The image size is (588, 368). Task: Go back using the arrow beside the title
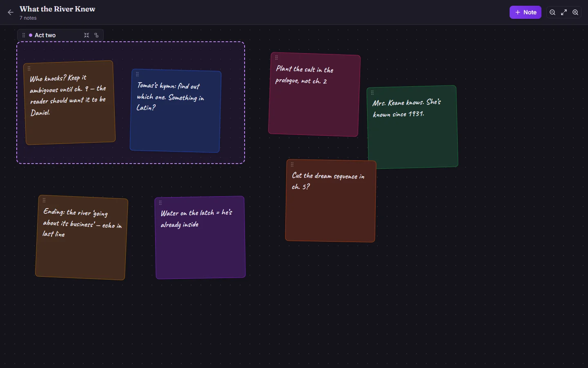coord(11,12)
